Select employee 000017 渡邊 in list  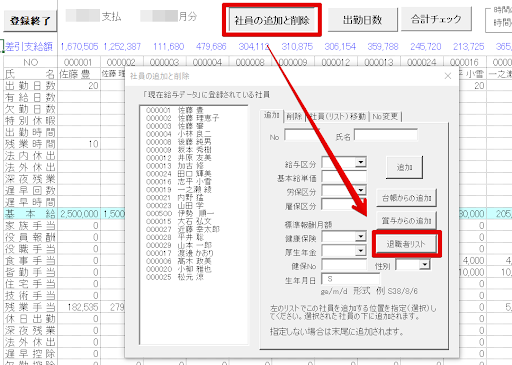(x=179, y=253)
